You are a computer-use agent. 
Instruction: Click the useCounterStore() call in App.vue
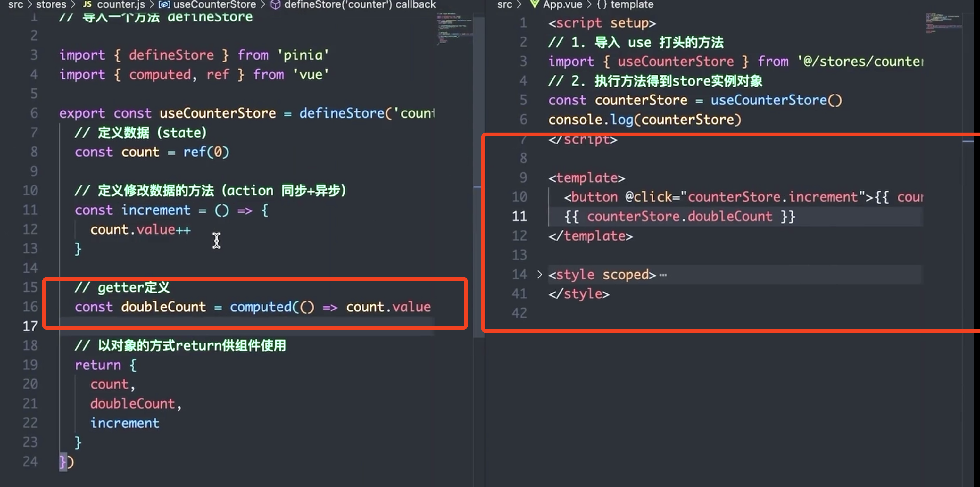[776, 101]
